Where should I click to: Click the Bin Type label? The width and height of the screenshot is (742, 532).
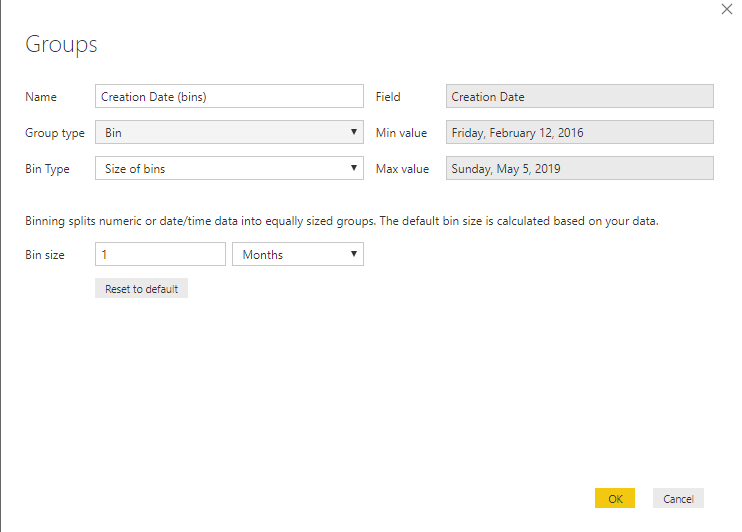click(x=47, y=169)
